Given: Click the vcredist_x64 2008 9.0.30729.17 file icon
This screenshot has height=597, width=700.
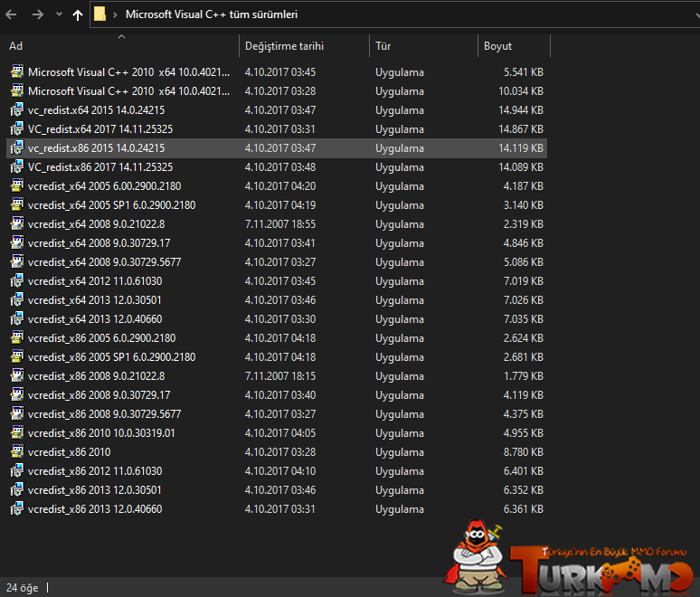Looking at the screenshot, I should tap(17, 243).
